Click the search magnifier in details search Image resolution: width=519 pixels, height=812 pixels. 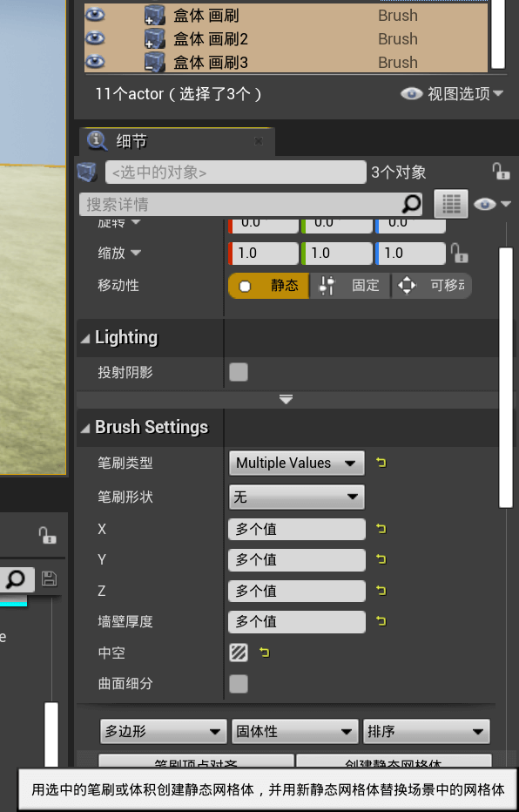(x=411, y=204)
